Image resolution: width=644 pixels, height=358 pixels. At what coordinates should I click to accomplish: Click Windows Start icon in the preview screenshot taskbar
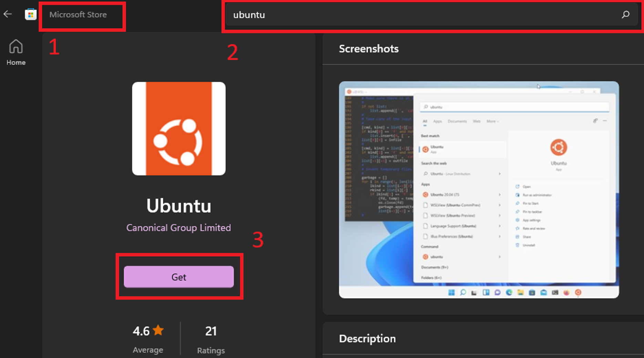tap(451, 293)
